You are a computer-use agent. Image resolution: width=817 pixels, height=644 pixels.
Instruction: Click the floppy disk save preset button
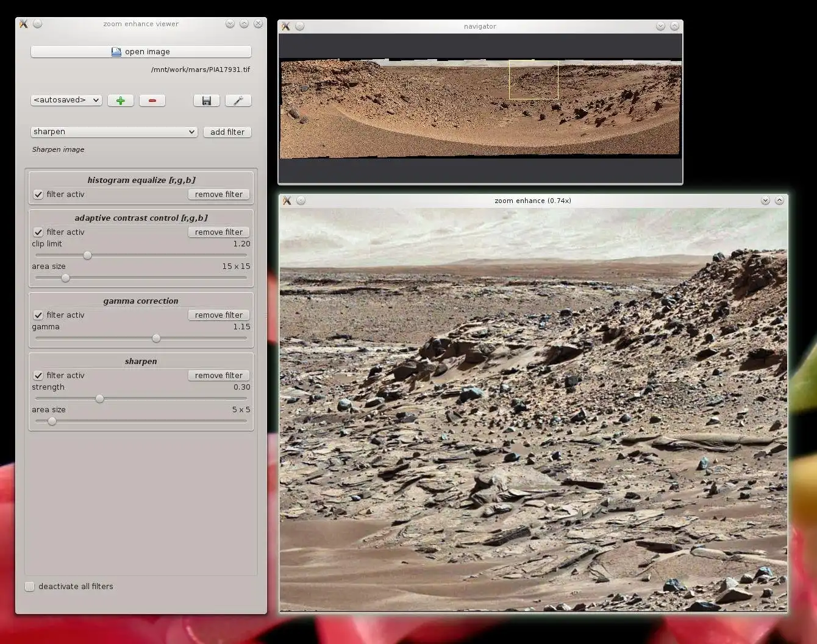coord(207,101)
